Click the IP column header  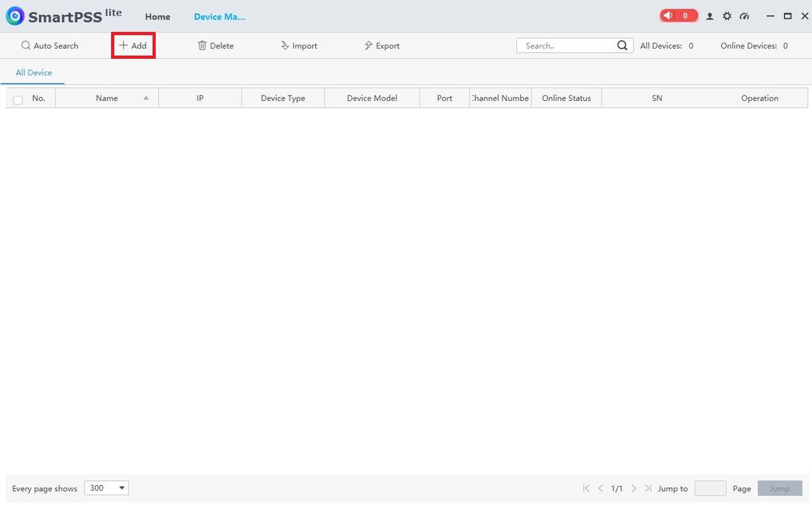click(x=200, y=98)
